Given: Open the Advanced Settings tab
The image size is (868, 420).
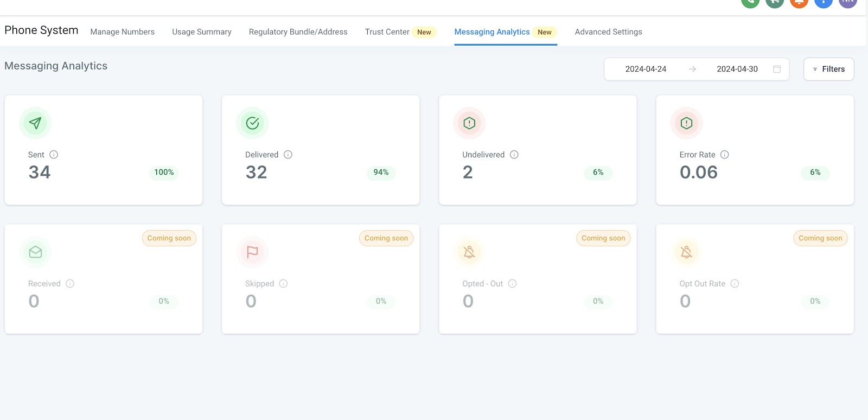Looking at the screenshot, I should 609,32.
